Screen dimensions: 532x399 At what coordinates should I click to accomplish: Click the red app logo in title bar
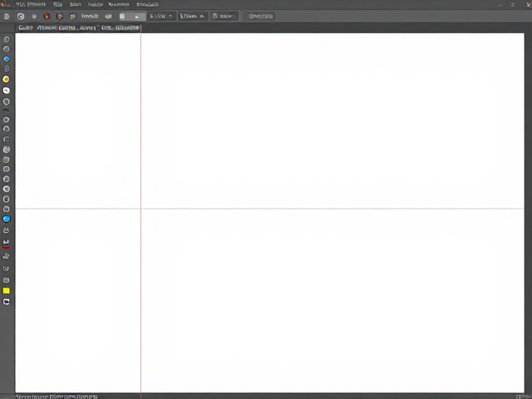click(x=5, y=4)
